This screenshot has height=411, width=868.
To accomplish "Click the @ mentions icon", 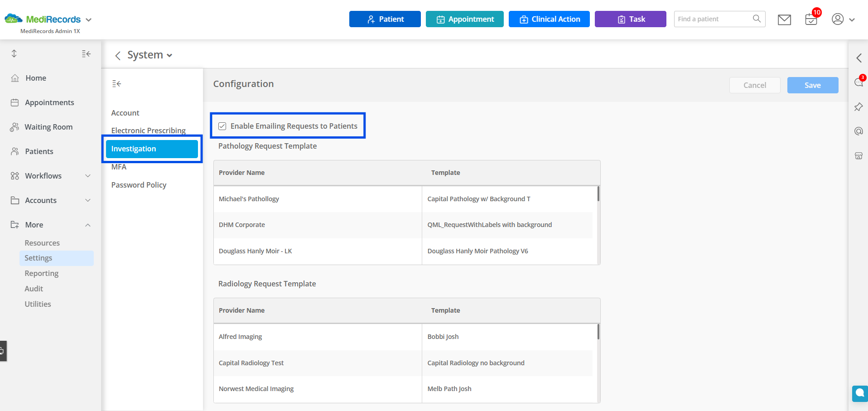I will (858, 131).
